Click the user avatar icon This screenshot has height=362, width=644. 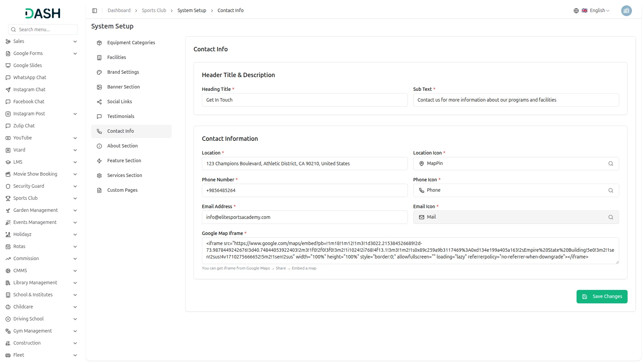click(x=626, y=11)
